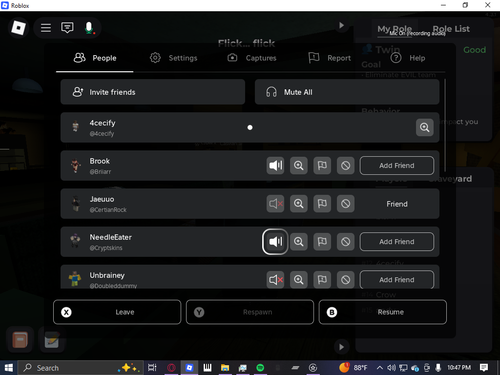The image size is (500, 375).
Task: Switch to the People tab
Action: (95, 58)
